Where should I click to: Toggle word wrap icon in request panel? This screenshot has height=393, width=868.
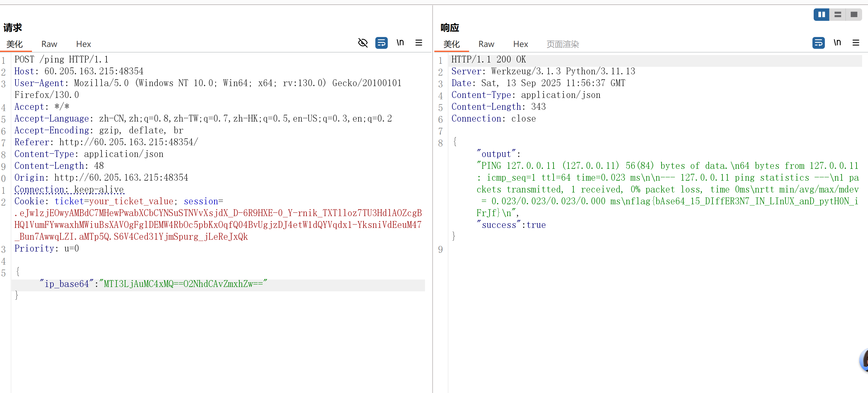(x=381, y=43)
